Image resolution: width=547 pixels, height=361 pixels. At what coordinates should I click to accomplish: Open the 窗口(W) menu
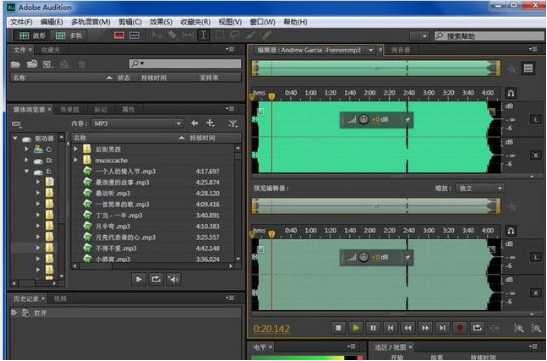coord(262,22)
